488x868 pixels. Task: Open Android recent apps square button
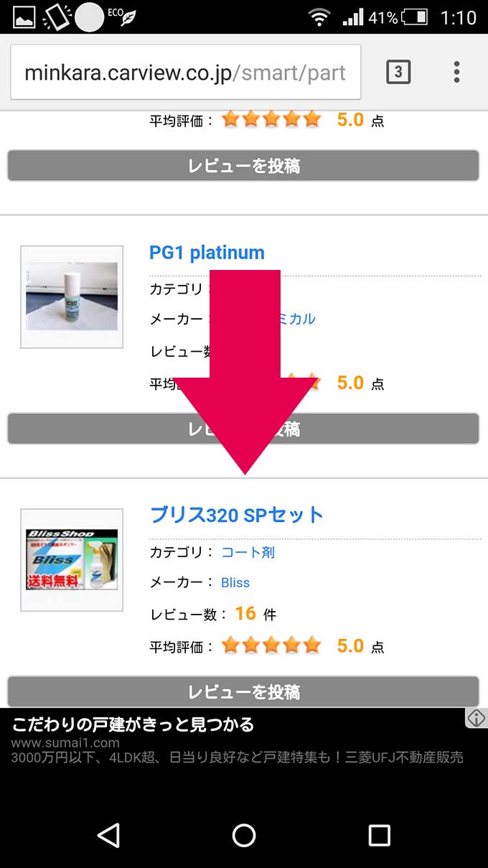[379, 835]
